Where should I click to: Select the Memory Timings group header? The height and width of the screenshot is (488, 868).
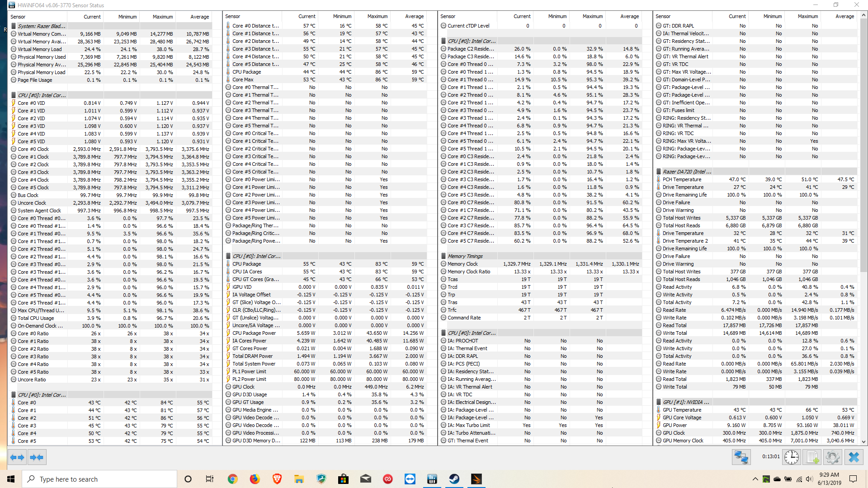[541, 256]
